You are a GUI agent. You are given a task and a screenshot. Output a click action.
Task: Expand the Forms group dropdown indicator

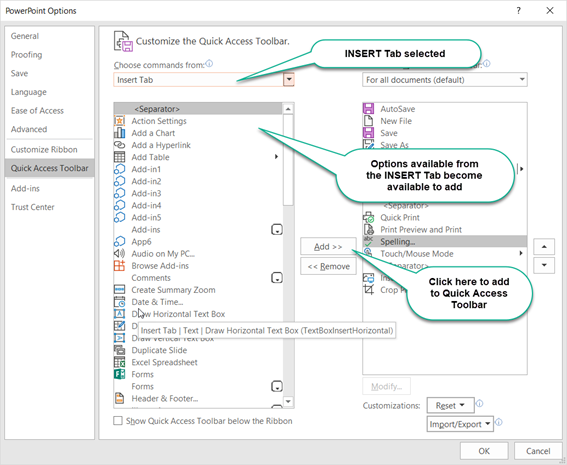277,386
